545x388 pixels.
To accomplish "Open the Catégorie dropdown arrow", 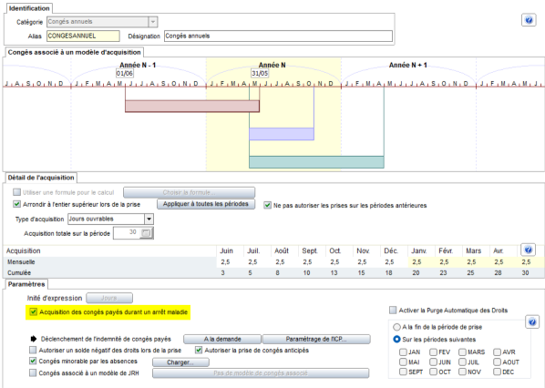I will pyautogui.click(x=153, y=22).
